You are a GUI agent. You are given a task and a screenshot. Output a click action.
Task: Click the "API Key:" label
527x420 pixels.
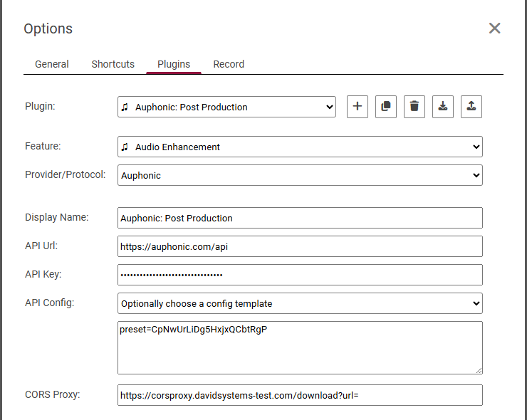pyautogui.click(x=43, y=274)
